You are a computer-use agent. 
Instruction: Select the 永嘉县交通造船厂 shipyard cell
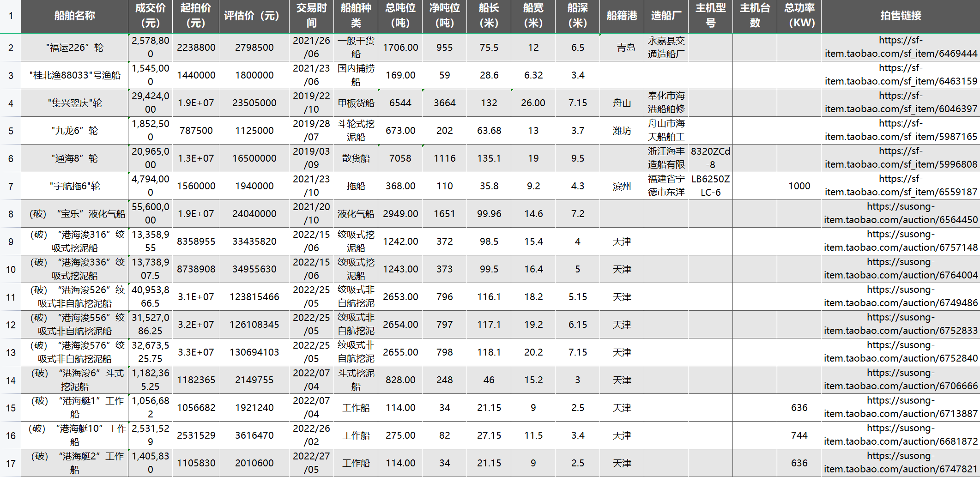(666, 47)
